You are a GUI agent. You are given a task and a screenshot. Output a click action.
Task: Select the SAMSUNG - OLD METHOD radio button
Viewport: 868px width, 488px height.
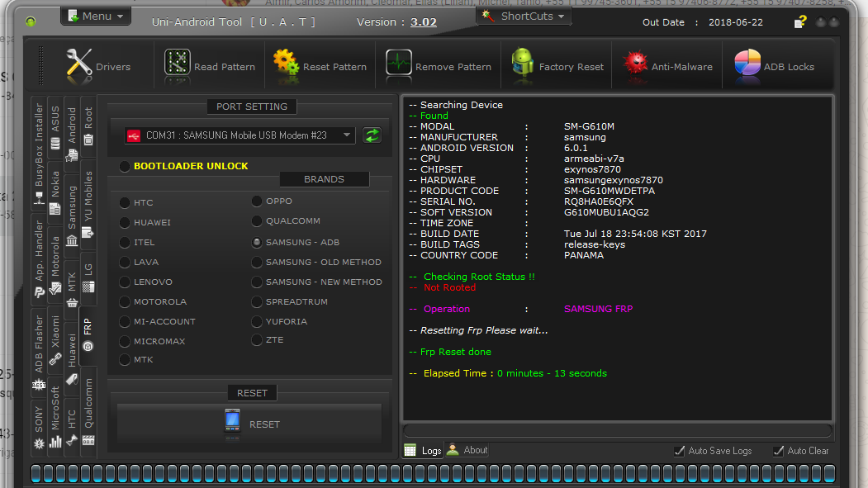tap(257, 263)
